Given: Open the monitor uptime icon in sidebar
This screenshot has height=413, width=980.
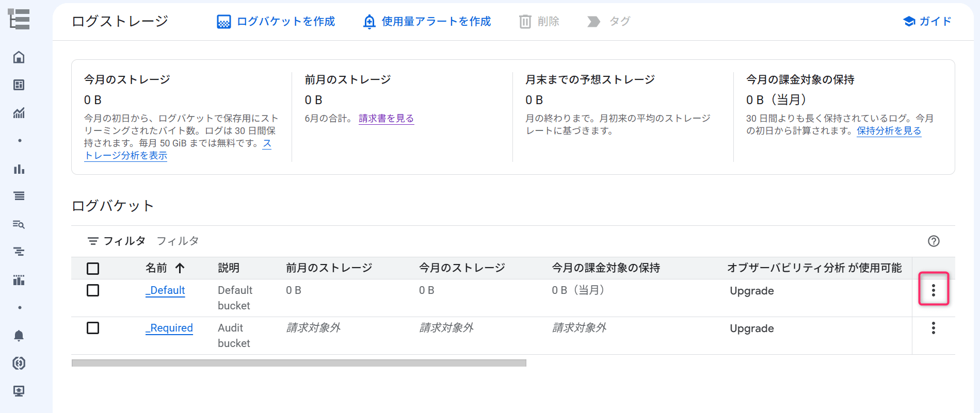Looking at the screenshot, I should click(x=19, y=391).
